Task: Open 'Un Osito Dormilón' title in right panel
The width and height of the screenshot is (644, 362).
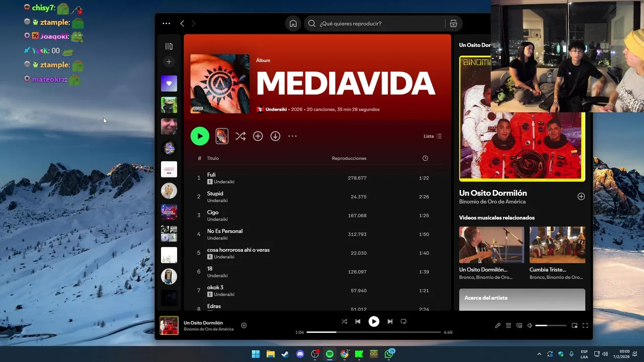Action: [x=493, y=193]
